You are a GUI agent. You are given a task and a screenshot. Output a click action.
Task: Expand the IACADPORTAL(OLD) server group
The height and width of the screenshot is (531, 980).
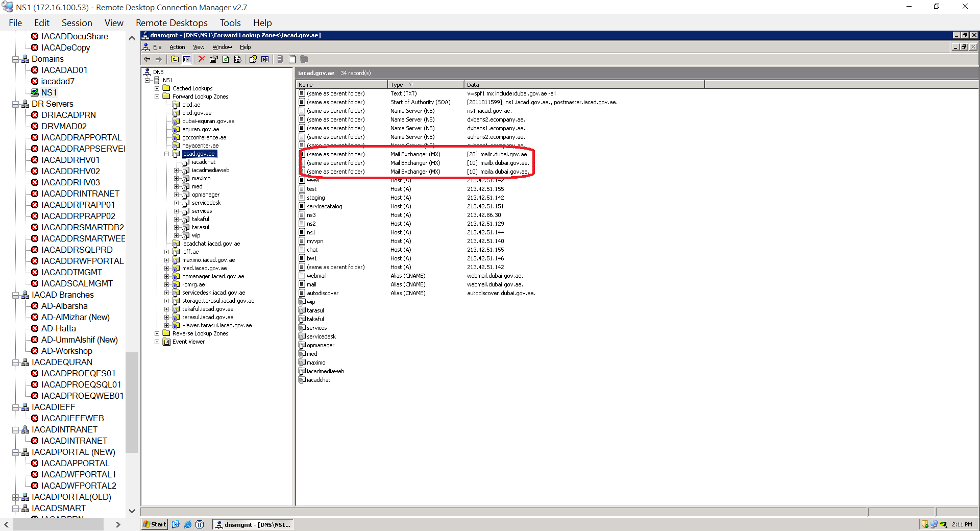pyautogui.click(x=16, y=497)
